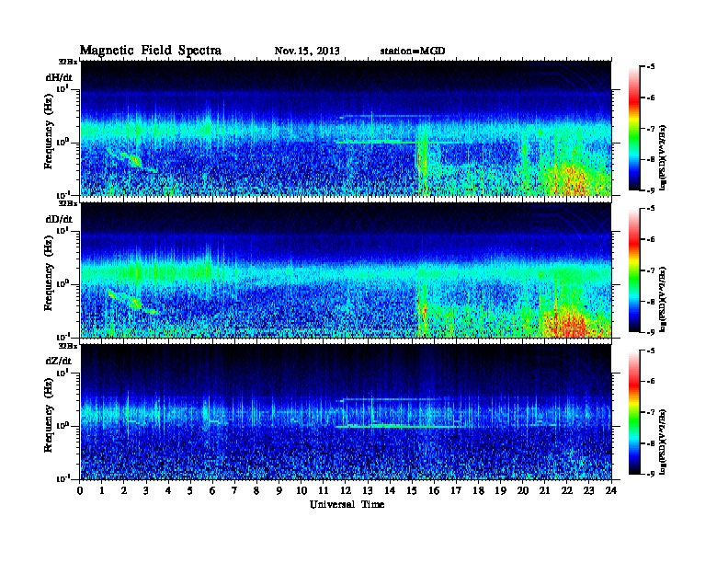Viewport: 728px width, 563px height.
Task: Click the time axis tick label "15"
Action: 412,491
